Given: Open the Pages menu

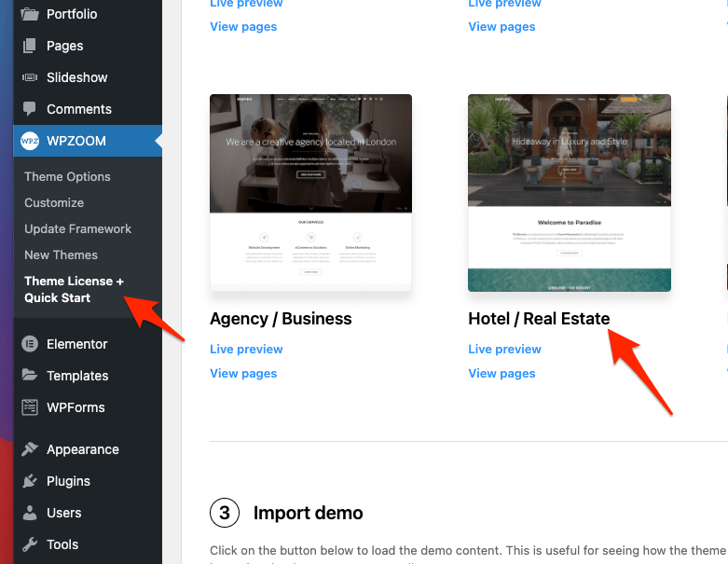Looking at the screenshot, I should (88, 46).
